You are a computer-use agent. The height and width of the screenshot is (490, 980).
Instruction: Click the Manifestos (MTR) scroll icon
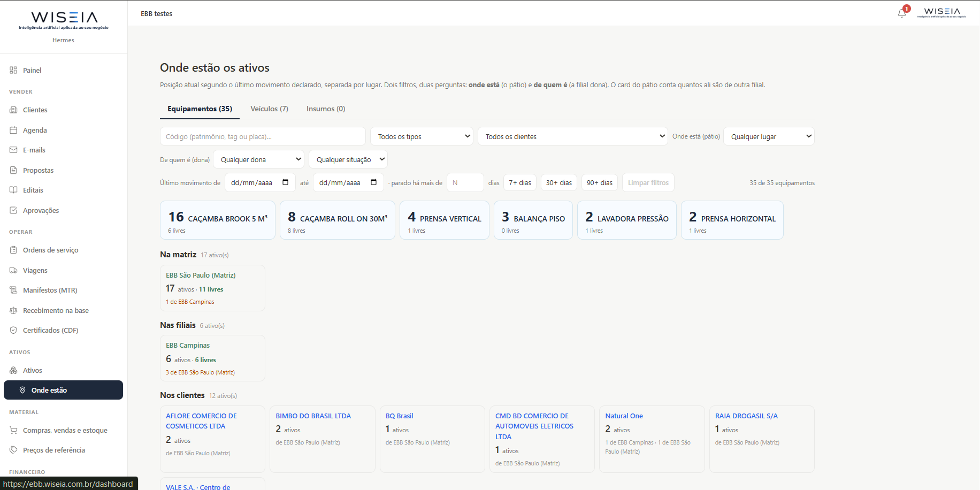13,290
